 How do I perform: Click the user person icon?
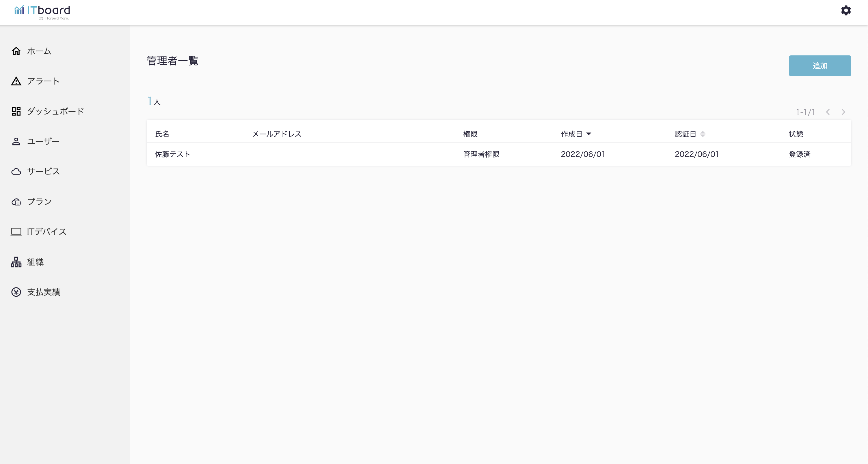click(16, 141)
